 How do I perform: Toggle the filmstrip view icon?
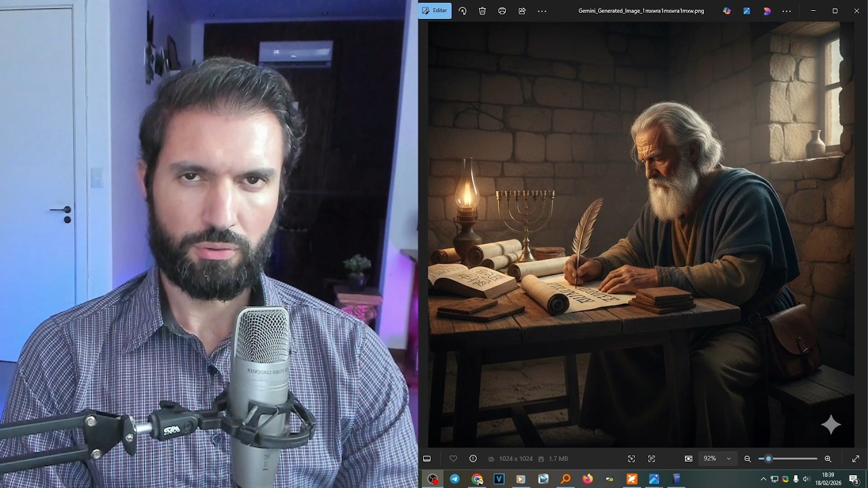coord(427,459)
